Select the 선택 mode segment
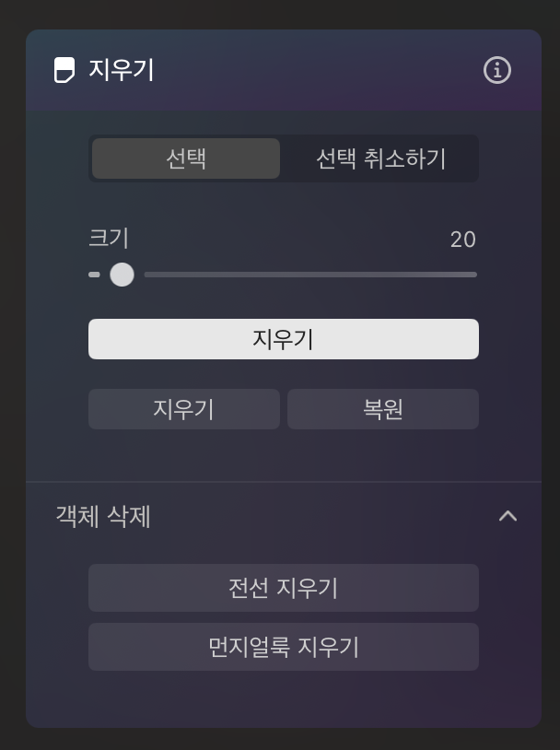This screenshot has height=750, width=560. click(x=186, y=158)
